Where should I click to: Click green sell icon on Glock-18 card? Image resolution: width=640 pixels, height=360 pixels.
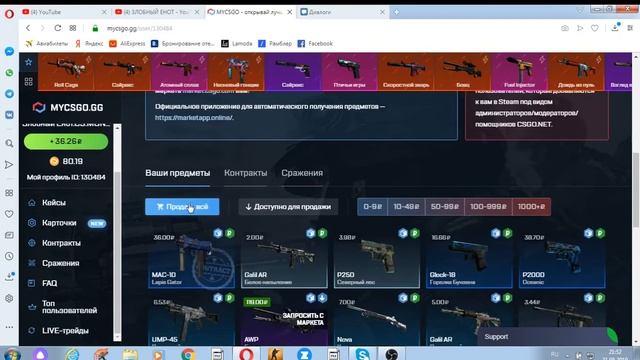(507, 233)
